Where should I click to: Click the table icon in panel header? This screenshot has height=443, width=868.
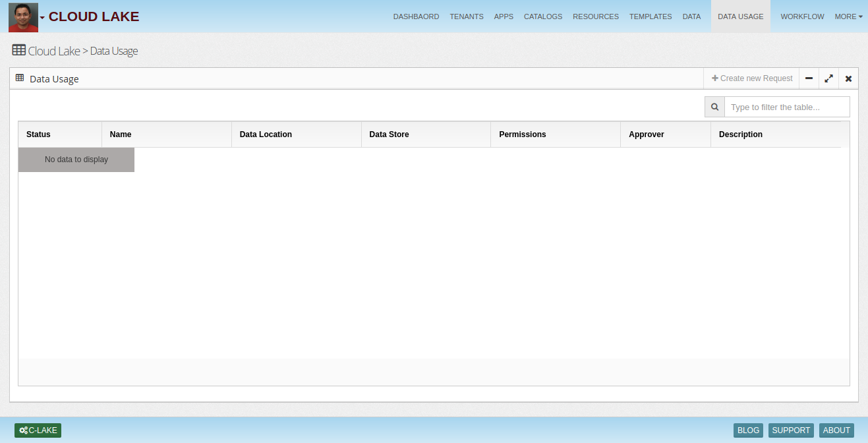coord(20,78)
